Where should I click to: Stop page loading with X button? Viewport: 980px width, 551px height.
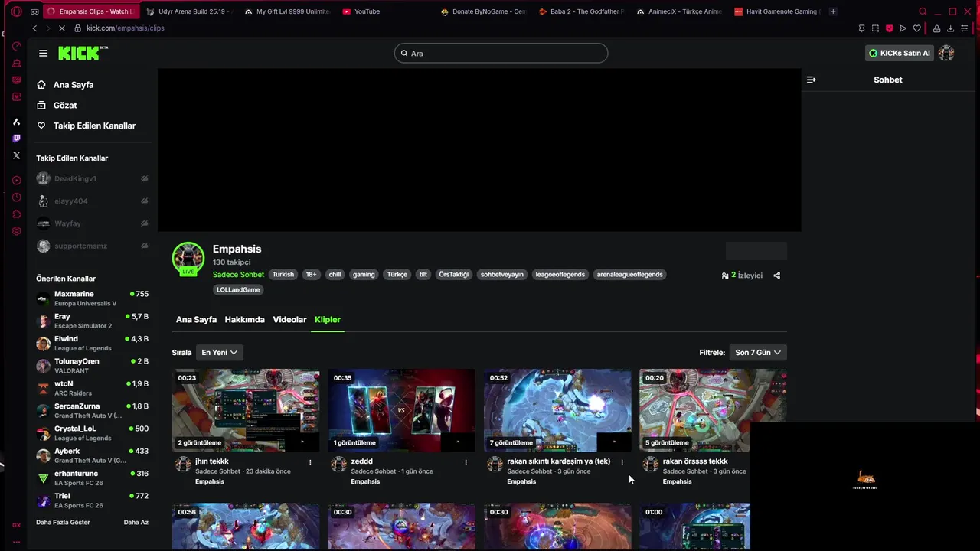(x=61, y=28)
